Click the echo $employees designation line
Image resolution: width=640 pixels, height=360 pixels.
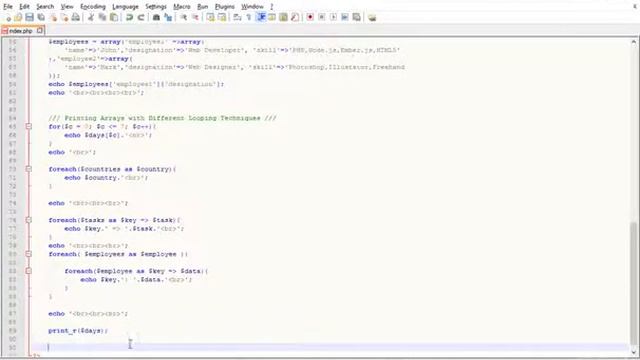136,84
